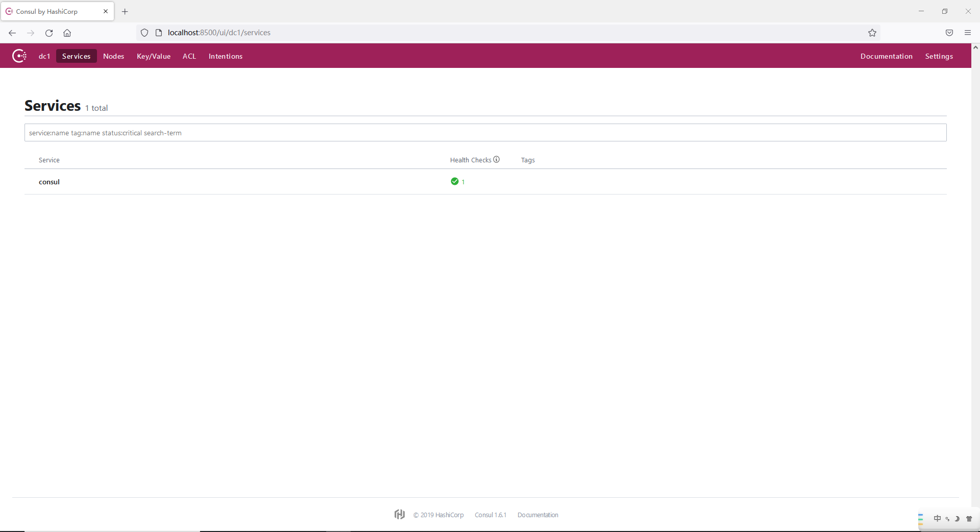The height and width of the screenshot is (532, 980).
Task: Bookmark this page with the star icon
Action: pyautogui.click(x=872, y=33)
